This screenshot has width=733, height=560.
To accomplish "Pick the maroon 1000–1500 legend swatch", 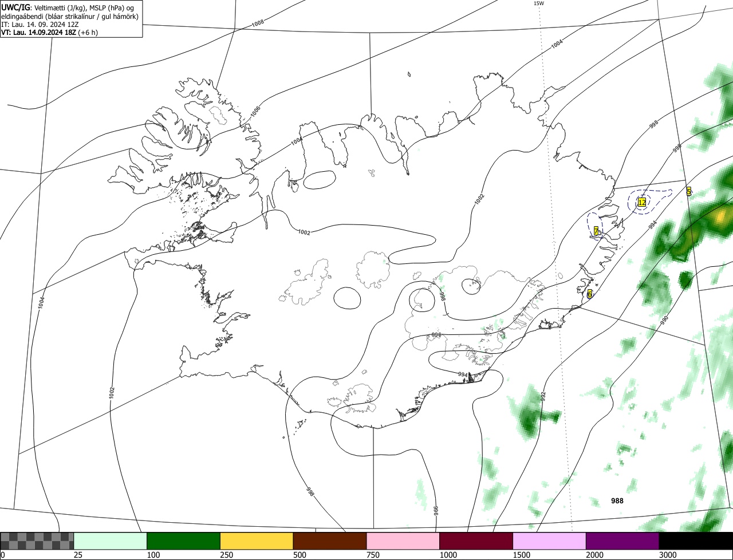I will (476, 541).
